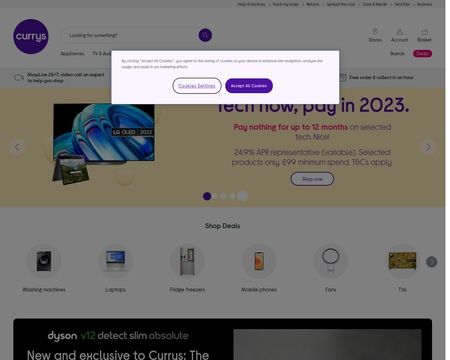Viewport: 450px width, 360px height.
Task: Open the Appliances menu
Action: [x=72, y=54]
